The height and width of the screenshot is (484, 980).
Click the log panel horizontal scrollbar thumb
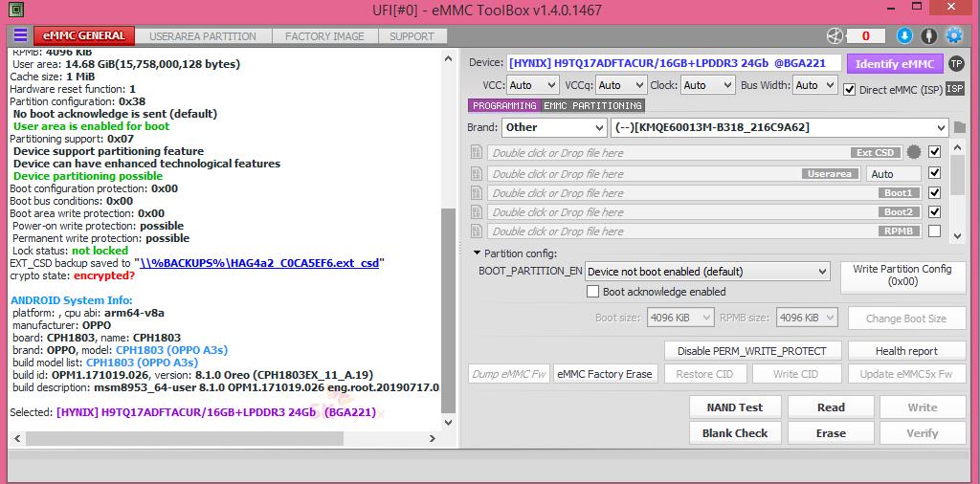coord(185,438)
